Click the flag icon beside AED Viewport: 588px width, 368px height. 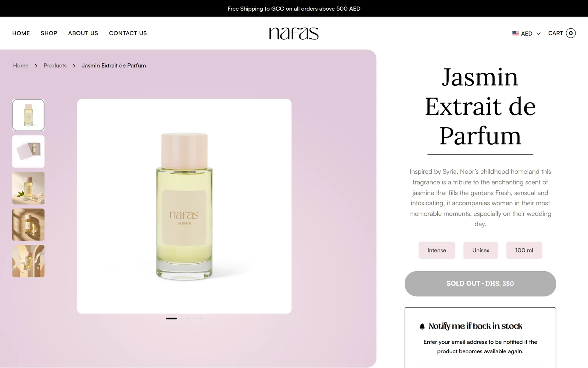(x=516, y=33)
